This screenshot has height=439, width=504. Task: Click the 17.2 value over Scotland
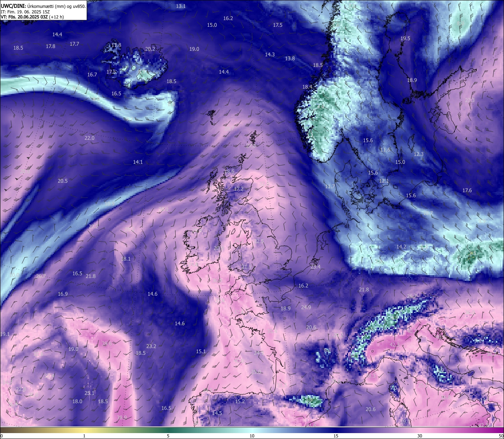239,189
